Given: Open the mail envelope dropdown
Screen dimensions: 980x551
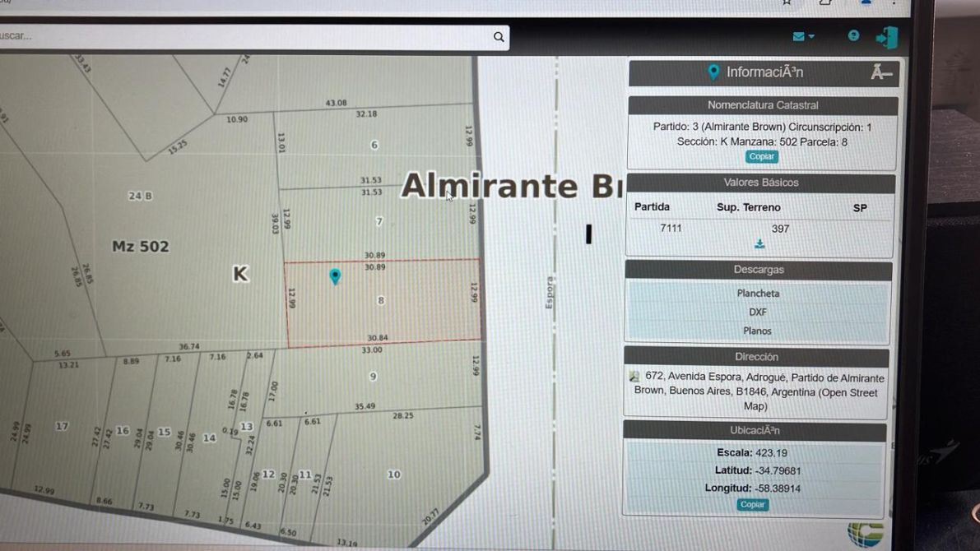Looking at the screenshot, I should [x=802, y=36].
